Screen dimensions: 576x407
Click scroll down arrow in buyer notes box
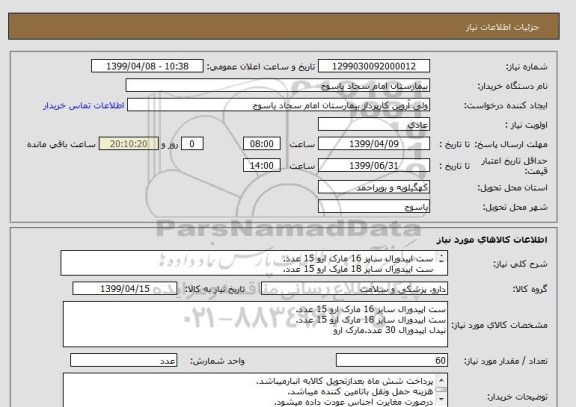point(442,399)
